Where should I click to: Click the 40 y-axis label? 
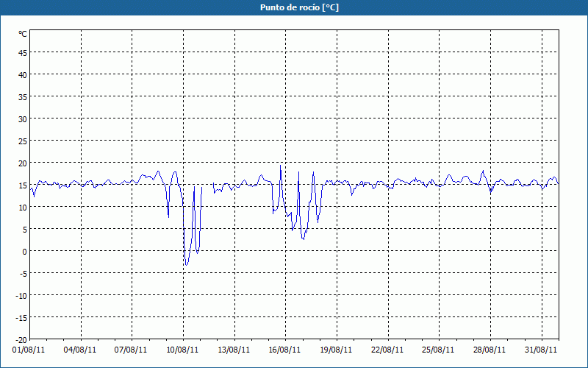coord(23,75)
